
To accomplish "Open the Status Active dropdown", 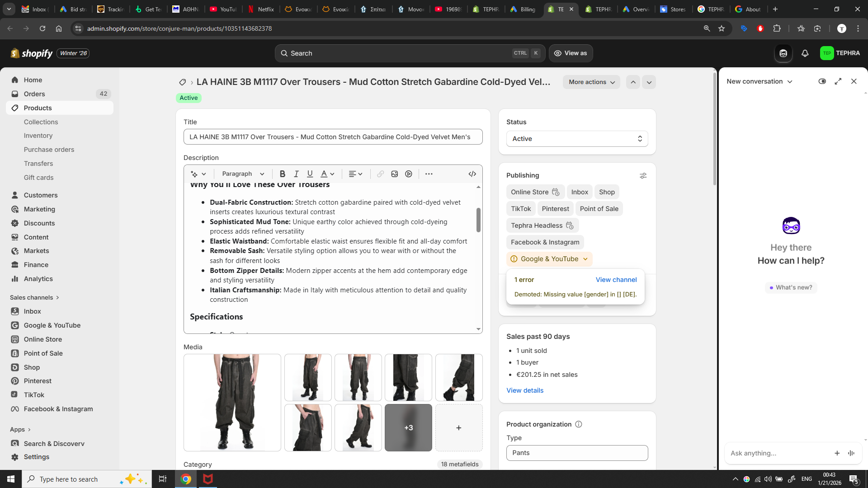I will click(x=577, y=139).
